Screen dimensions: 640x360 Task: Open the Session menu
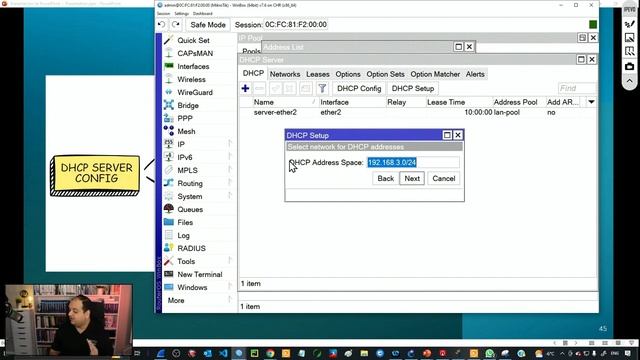163,13
